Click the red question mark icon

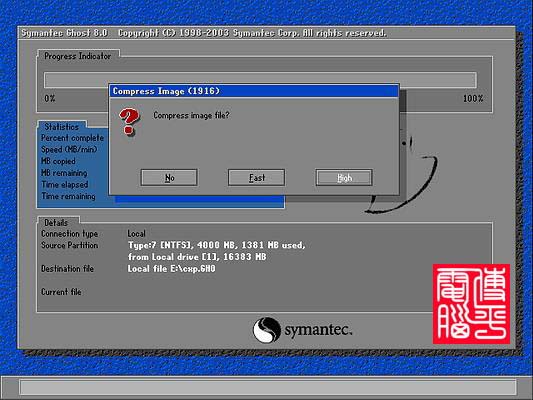pos(129,121)
